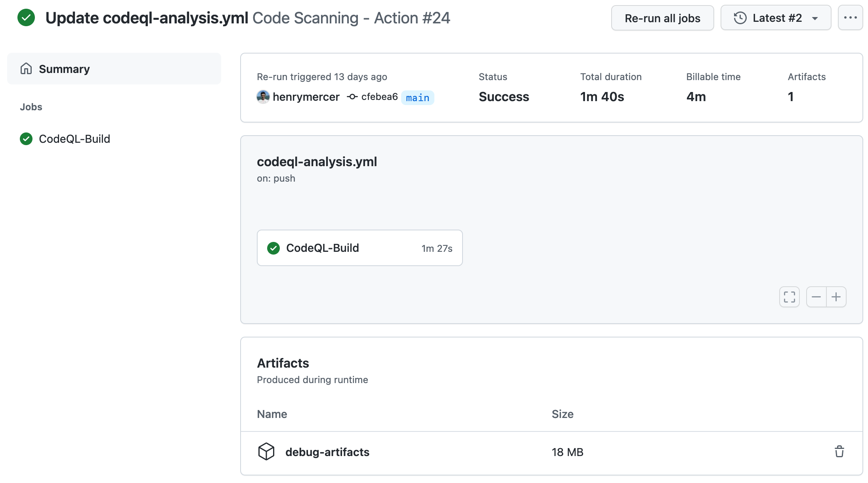The width and height of the screenshot is (868, 483).
Task: Click henrymercer avatar image
Action: click(x=263, y=97)
